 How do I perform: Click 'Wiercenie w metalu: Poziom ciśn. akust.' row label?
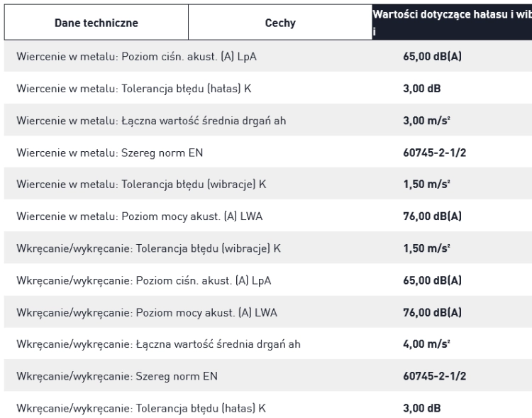pos(136,56)
